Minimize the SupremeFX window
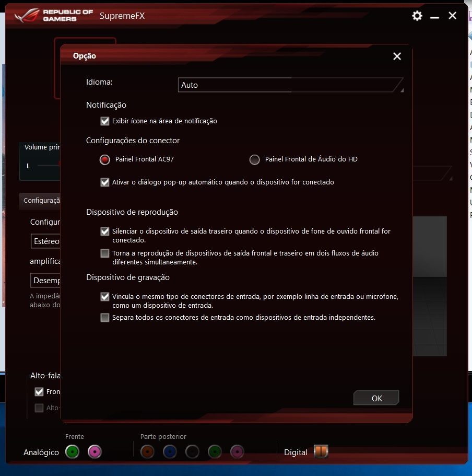The image size is (472, 476). [x=435, y=18]
